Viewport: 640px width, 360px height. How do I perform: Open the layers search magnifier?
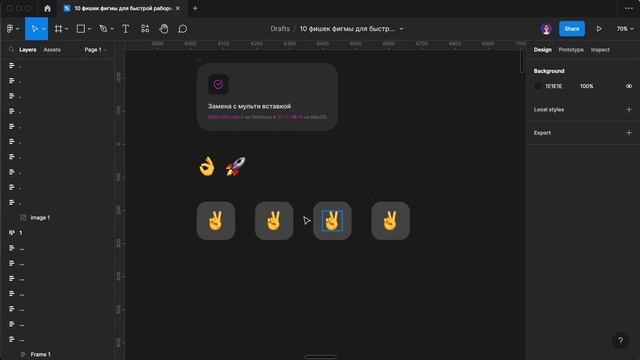click(x=11, y=50)
